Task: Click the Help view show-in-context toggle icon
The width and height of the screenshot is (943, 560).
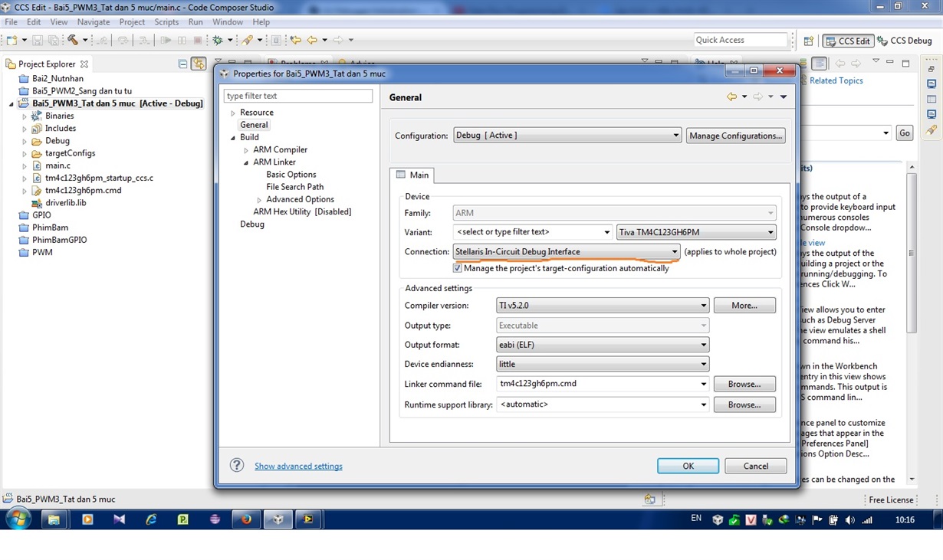Action: coord(819,64)
